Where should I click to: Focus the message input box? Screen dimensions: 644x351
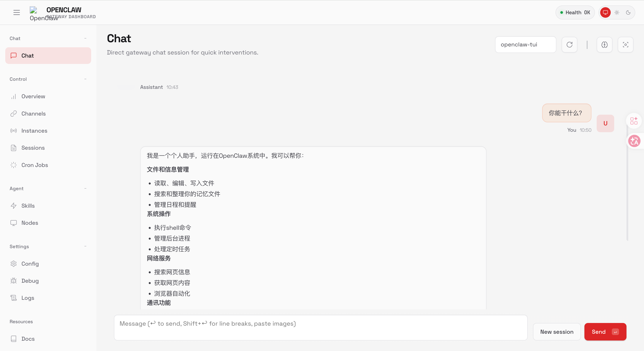point(320,327)
